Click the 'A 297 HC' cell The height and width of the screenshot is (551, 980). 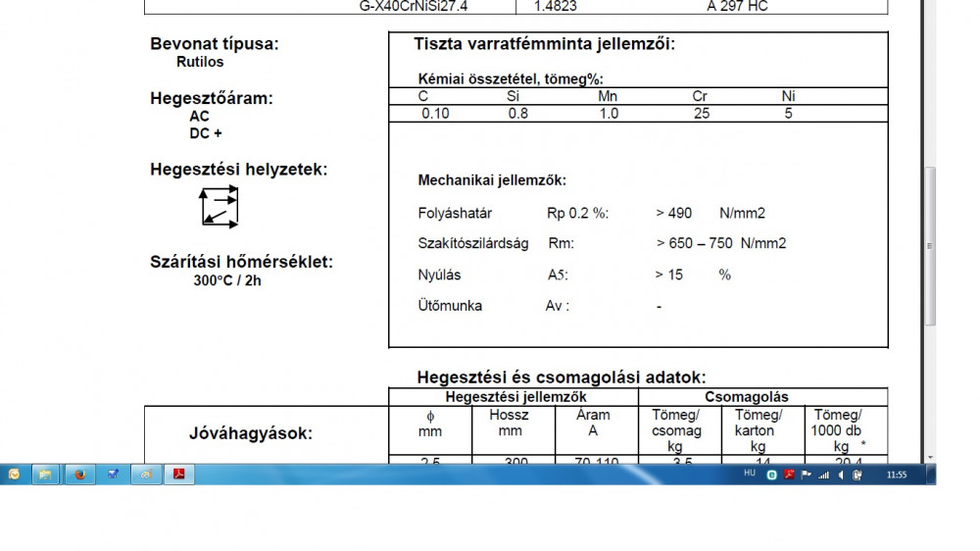click(x=738, y=6)
